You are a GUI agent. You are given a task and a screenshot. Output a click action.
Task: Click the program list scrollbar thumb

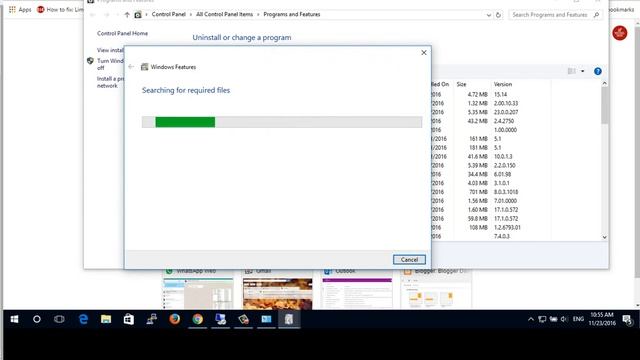click(604, 105)
